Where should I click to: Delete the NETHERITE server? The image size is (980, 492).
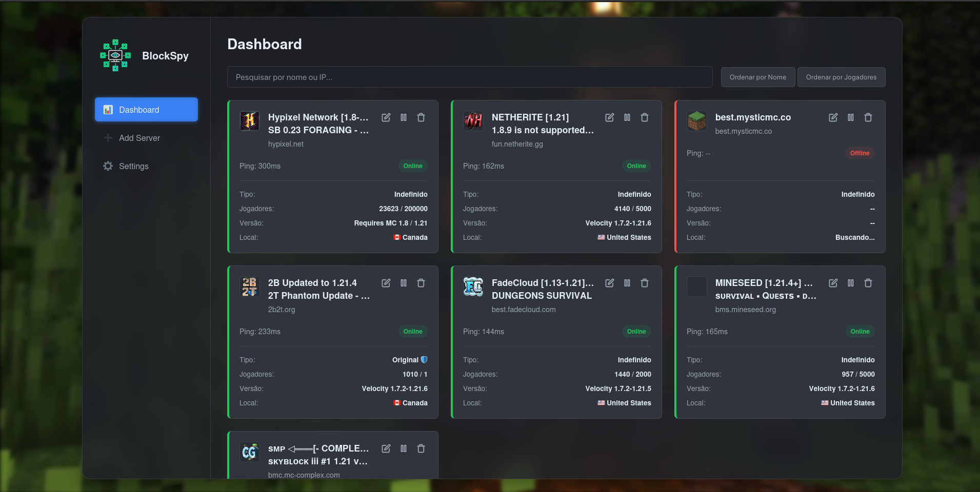[x=645, y=117]
